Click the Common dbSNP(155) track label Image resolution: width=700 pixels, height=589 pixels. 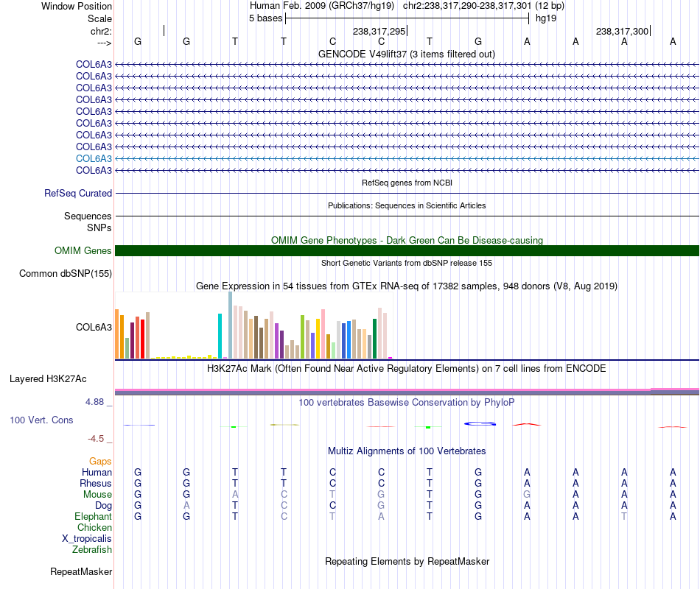click(x=66, y=274)
